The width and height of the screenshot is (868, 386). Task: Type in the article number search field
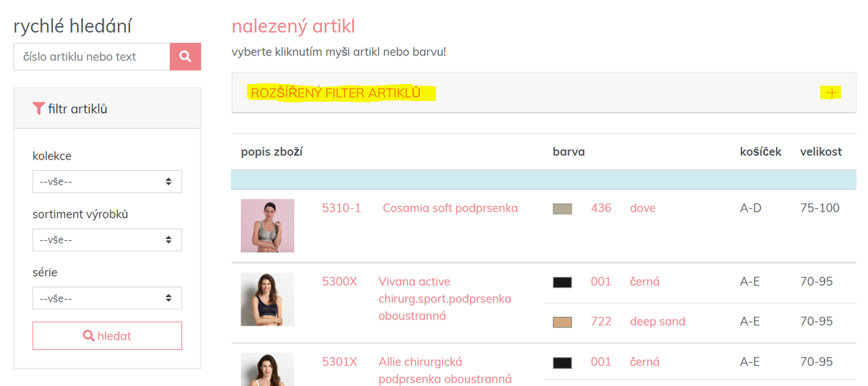92,57
